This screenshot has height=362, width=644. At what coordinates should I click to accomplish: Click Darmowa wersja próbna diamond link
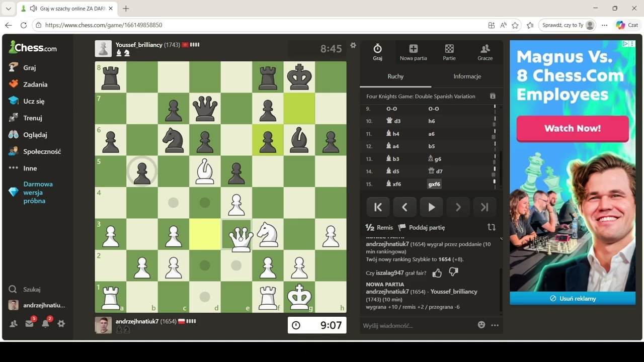[x=38, y=193]
